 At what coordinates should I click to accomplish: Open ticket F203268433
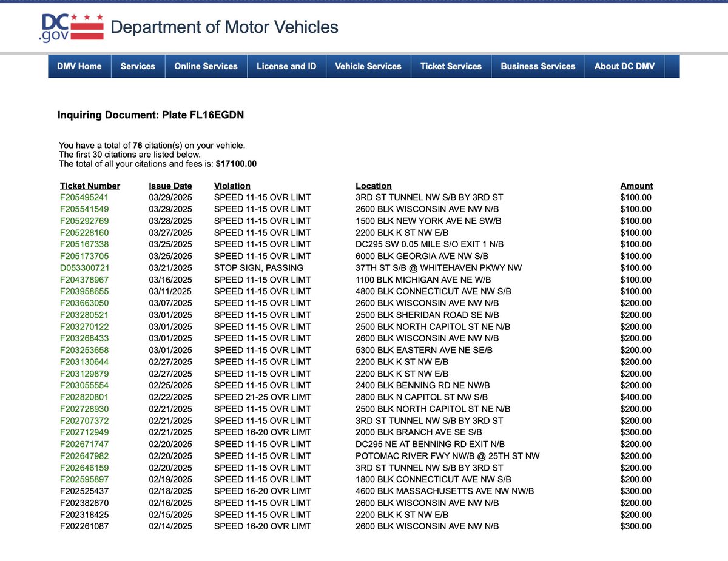pos(84,338)
